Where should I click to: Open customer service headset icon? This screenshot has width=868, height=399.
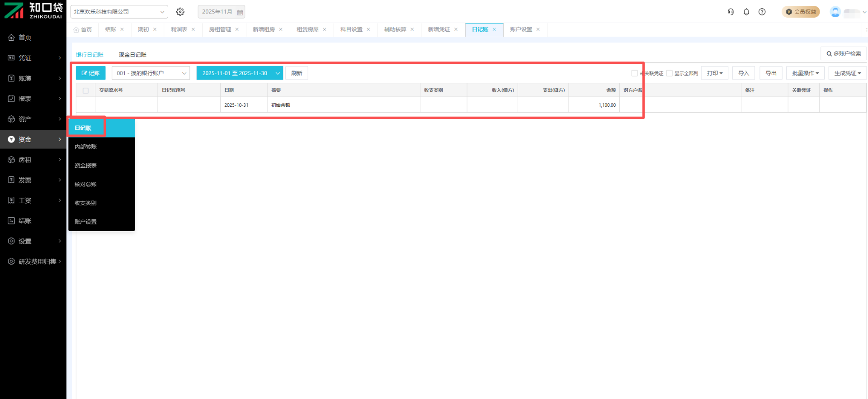point(731,12)
